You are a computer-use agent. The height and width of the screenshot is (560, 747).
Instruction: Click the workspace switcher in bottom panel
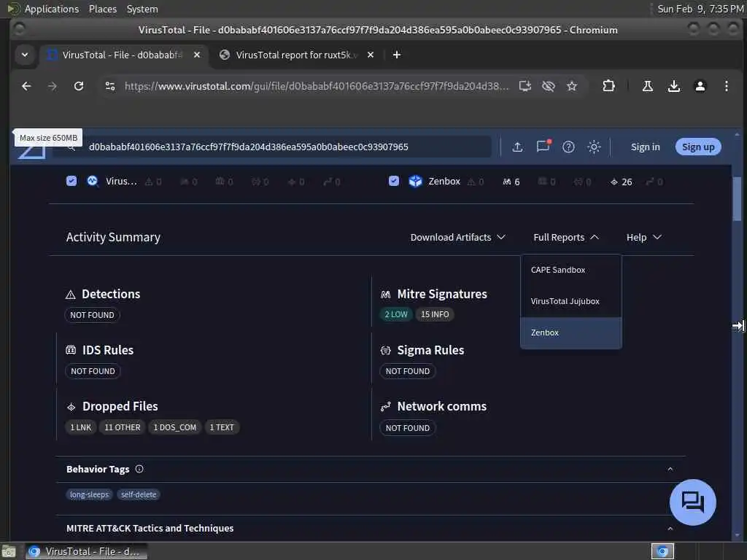pos(662,551)
